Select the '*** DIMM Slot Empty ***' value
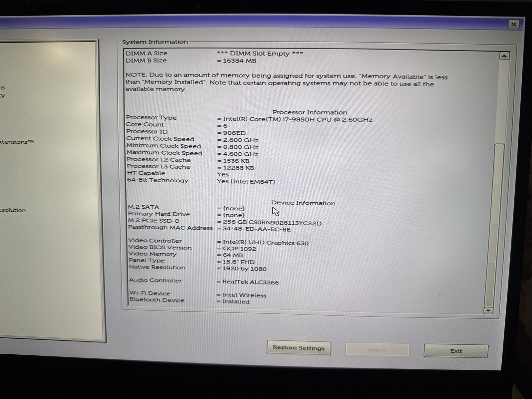The image size is (532, 399). pyautogui.click(x=260, y=53)
